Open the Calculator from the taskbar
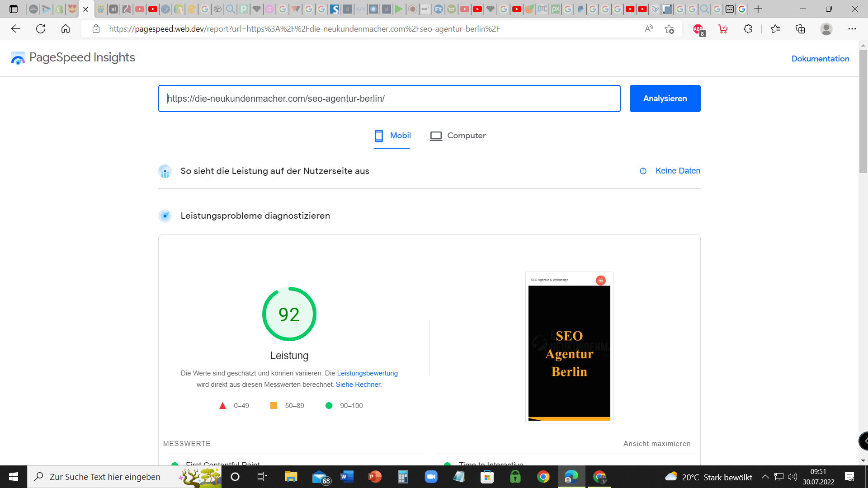This screenshot has width=868, height=488. [x=403, y=477]
